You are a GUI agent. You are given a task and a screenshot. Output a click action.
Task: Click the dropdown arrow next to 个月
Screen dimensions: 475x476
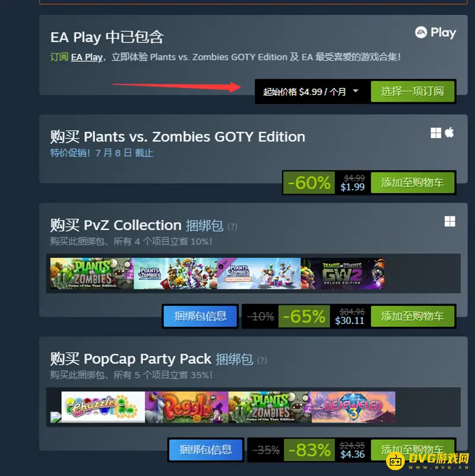pos(356,91)
